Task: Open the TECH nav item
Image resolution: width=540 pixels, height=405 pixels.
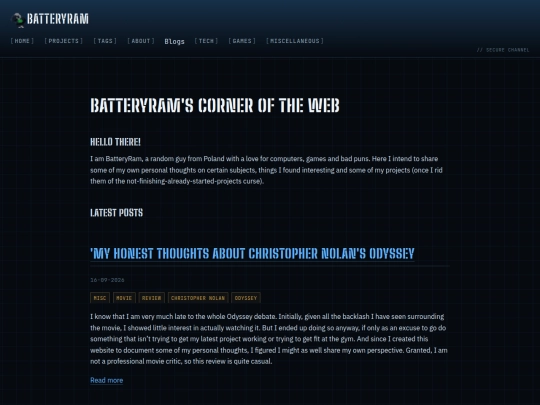Action: point(206,41)
